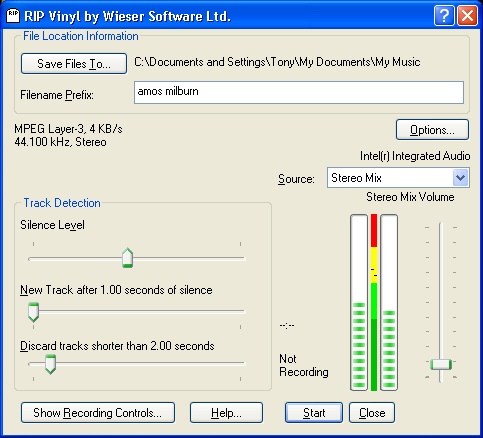This screenshot has height=438, width=483.
Task: Click the save folder path text
Action: (277, 62)
